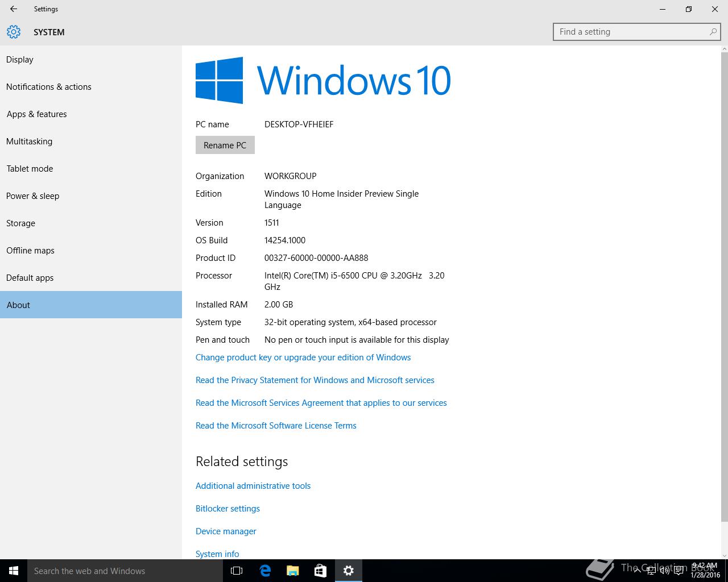Screen dimensions: 728x582
Task: Click the Search the web and Windows box
Action: 125,571
